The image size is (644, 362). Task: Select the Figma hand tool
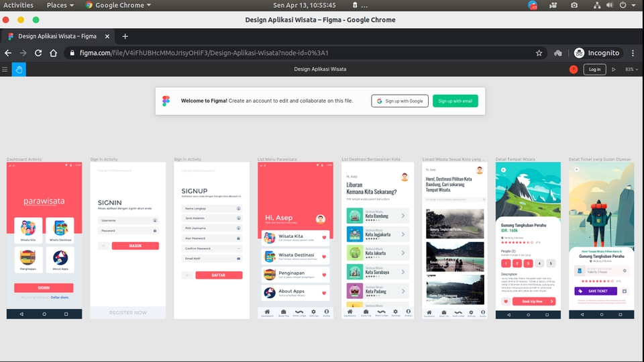pyautogui.click(x=19, y=69)
